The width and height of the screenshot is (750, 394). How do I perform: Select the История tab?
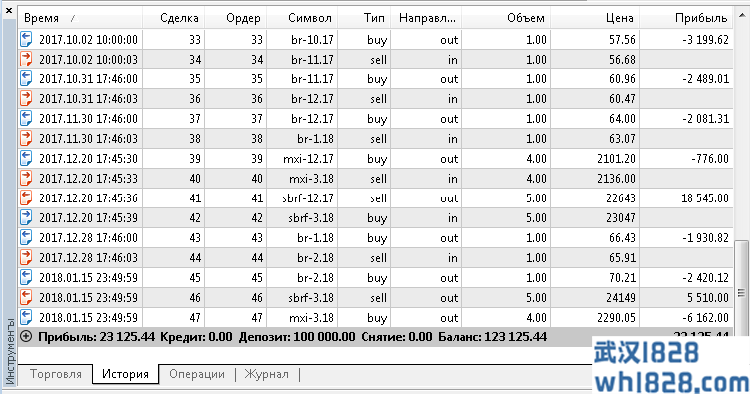(x=125, y=374)
